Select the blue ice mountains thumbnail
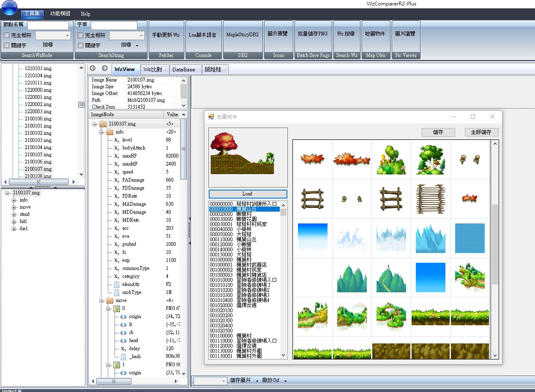The height and width of the screenshot is (392, 535). click(x=430, y=239)
